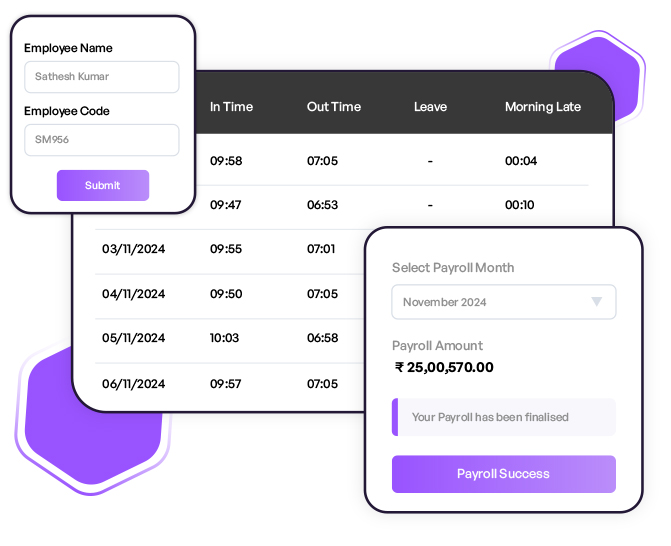Click the In Time column header
Image resolution: width=671 pixels, height=546 pixels.
click(x=231, y=107)
